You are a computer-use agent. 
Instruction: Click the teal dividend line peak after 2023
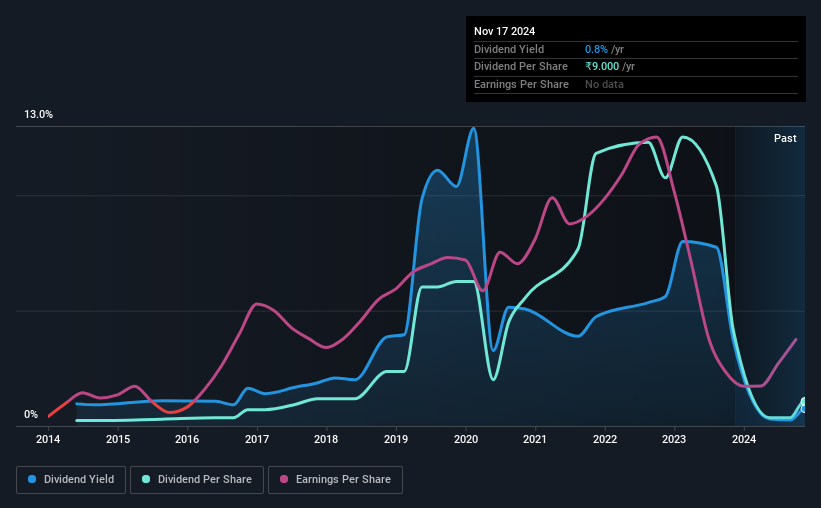(682, 137)
